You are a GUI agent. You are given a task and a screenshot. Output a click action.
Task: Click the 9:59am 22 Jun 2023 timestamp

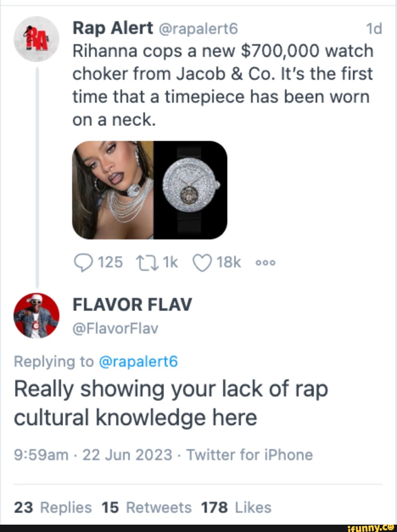click(x=93, y=455)
